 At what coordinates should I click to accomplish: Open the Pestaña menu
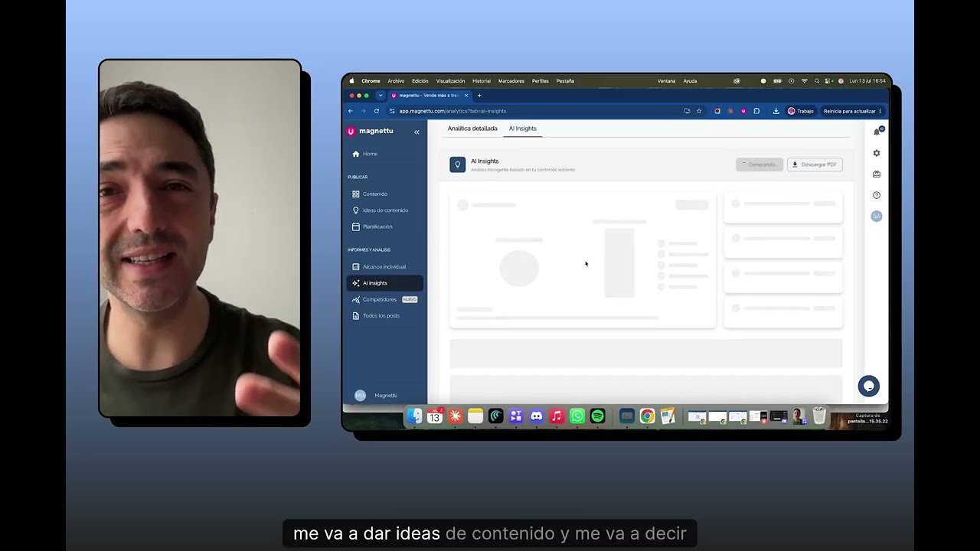pos(565,81)
